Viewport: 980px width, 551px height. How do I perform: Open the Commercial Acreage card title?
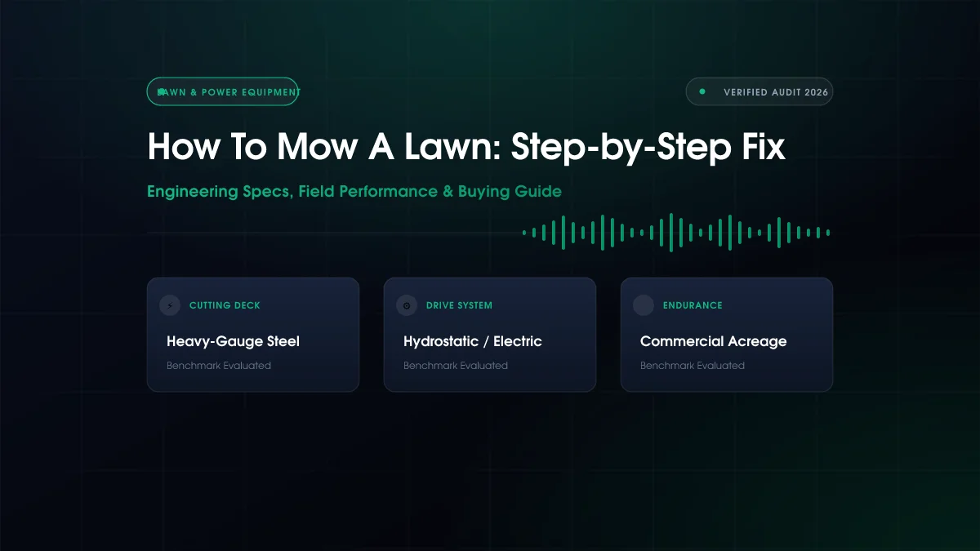point(714,341)
